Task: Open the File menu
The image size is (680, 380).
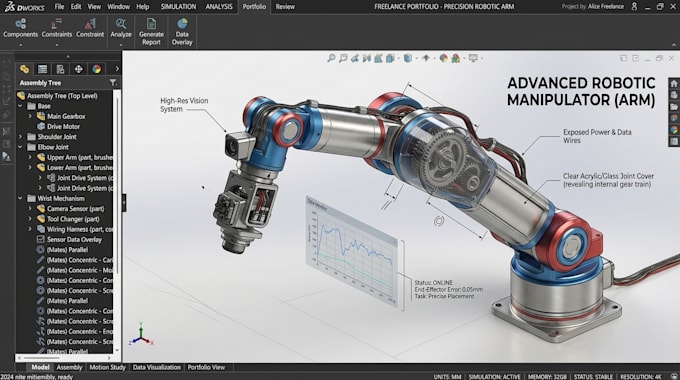Action: coord(59,7)
